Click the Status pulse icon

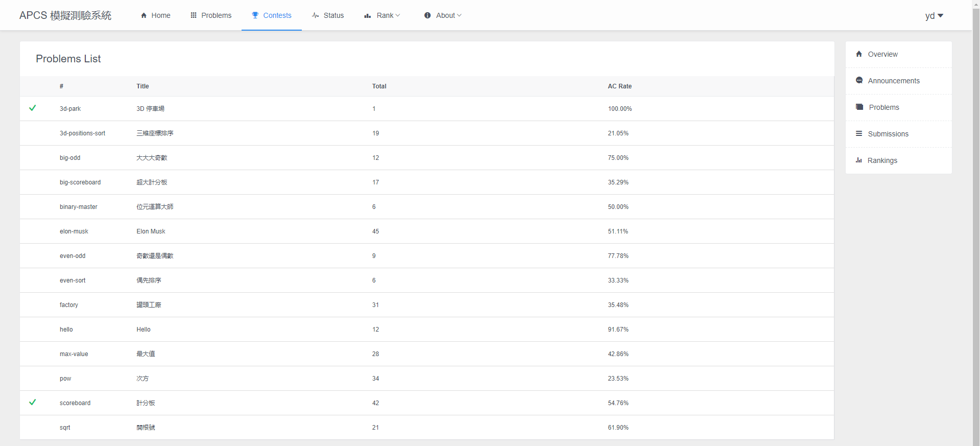(316, 15)
